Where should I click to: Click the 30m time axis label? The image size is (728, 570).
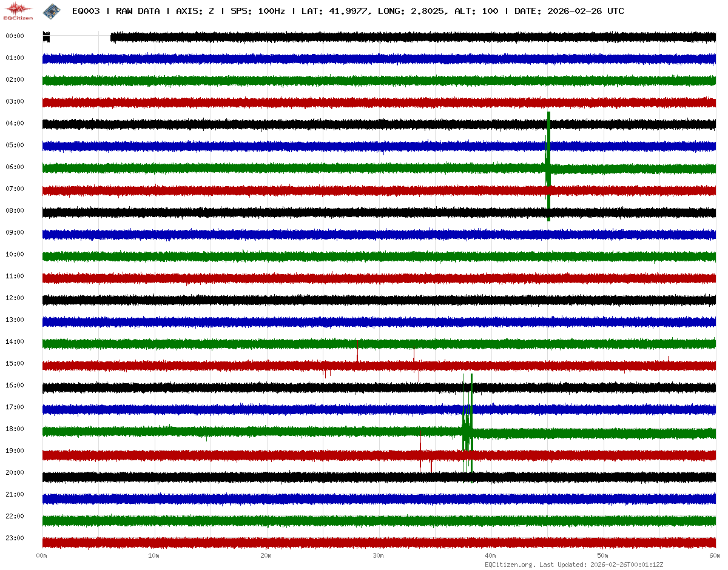[379, 555]
